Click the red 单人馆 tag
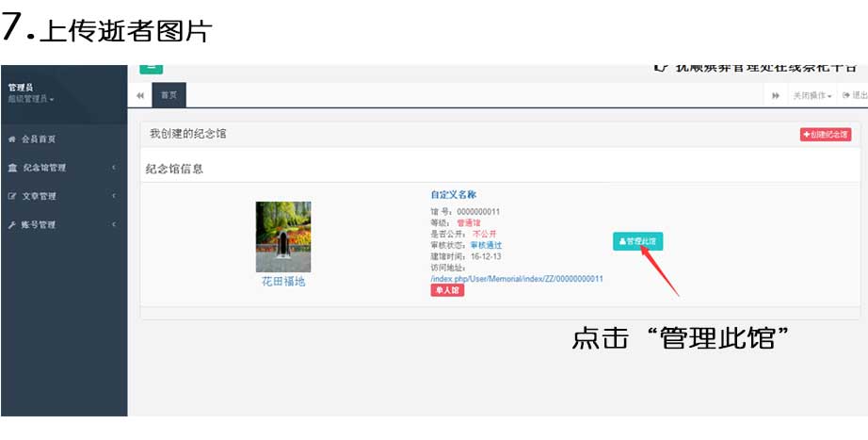Image resolution: width=868 pixels, height=440 pixels. point(447,291)
